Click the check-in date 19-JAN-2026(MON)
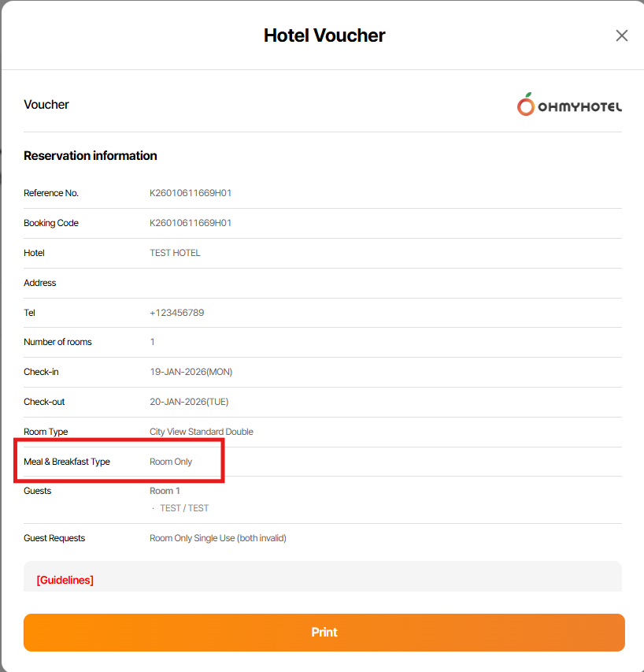The height and width of the screenshot is (672, 644). (x=191, y=372)
